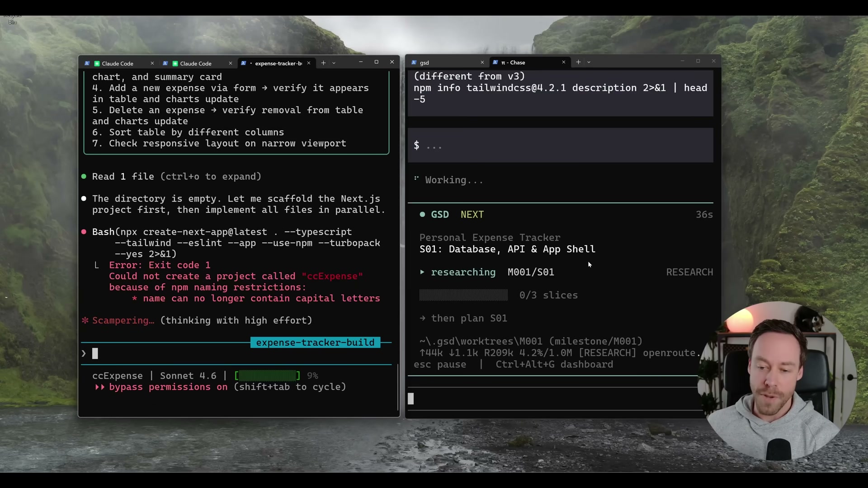The width and height of the screenshot is (868, 488).
Task: Open a new tab in right terminal
Action: (578, 62)
